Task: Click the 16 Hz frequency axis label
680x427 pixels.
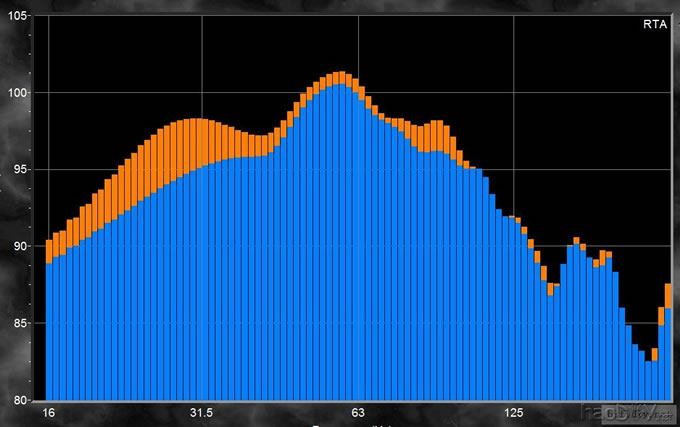Action: 46,413
